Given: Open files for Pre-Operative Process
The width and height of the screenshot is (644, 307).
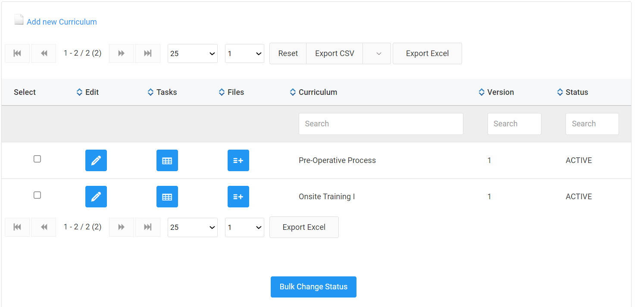Looking at the screenshot, I should (238, 160).
